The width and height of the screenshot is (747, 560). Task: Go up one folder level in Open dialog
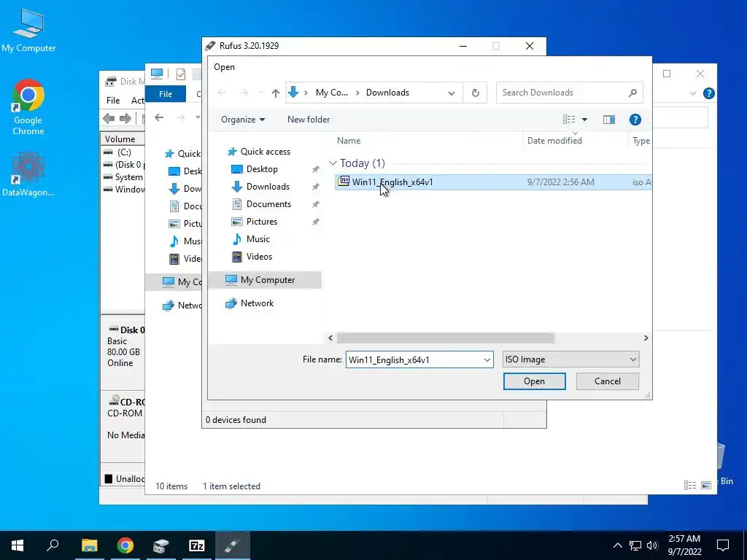(275, 93)
